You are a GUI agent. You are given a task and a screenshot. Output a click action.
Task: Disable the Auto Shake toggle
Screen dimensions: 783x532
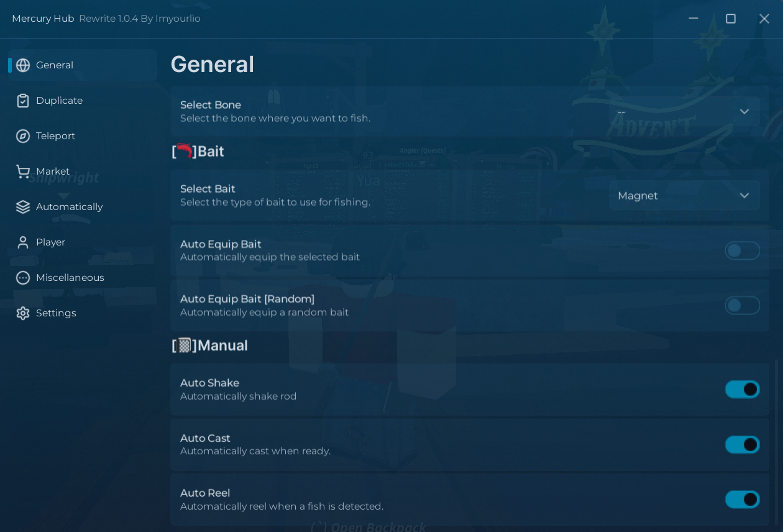(742, 389)
